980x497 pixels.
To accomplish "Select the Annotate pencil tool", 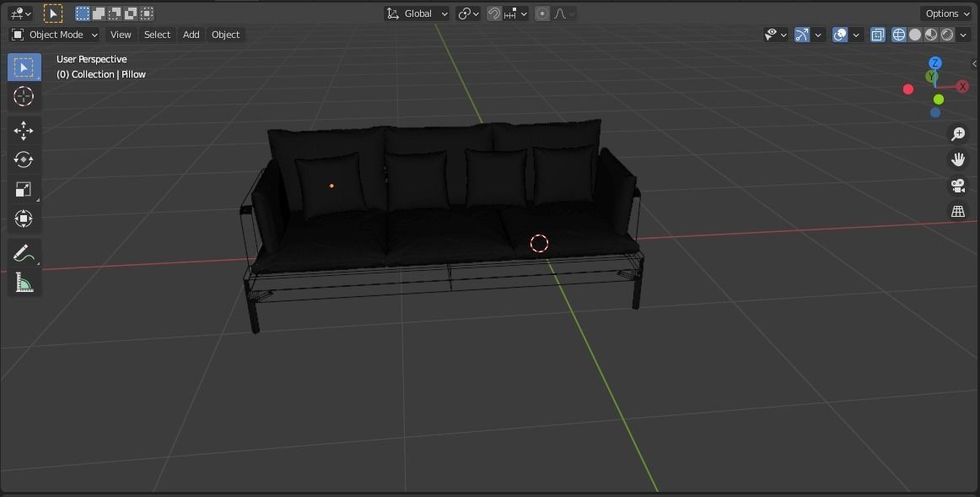I will point(24,253).
